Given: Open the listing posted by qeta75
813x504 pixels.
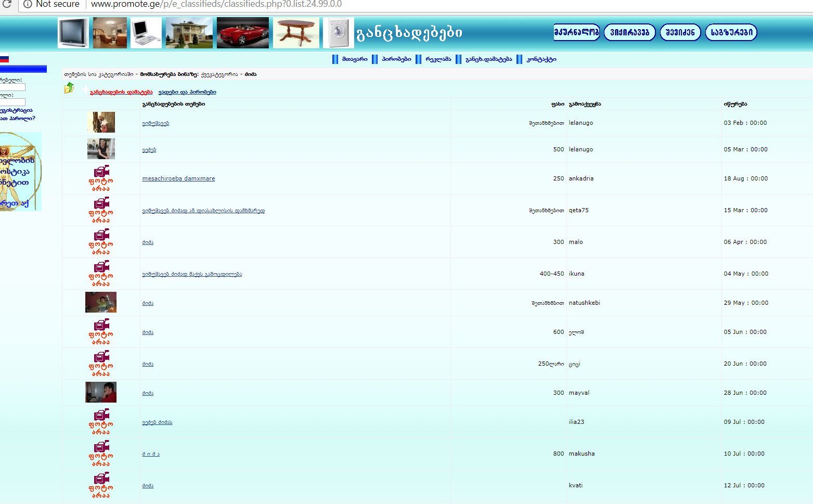Looking at the screenshot, I should 203,211.
